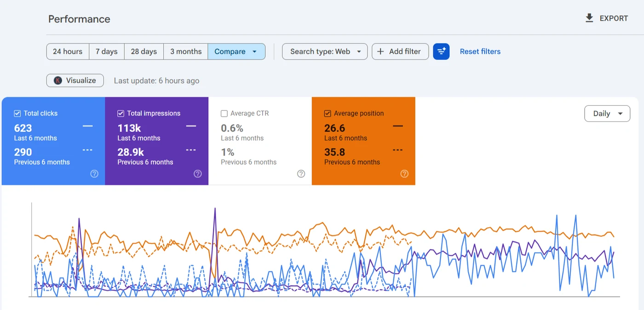Click the EXPORT button label
This screenshot has height=310, width=644.
614,18
